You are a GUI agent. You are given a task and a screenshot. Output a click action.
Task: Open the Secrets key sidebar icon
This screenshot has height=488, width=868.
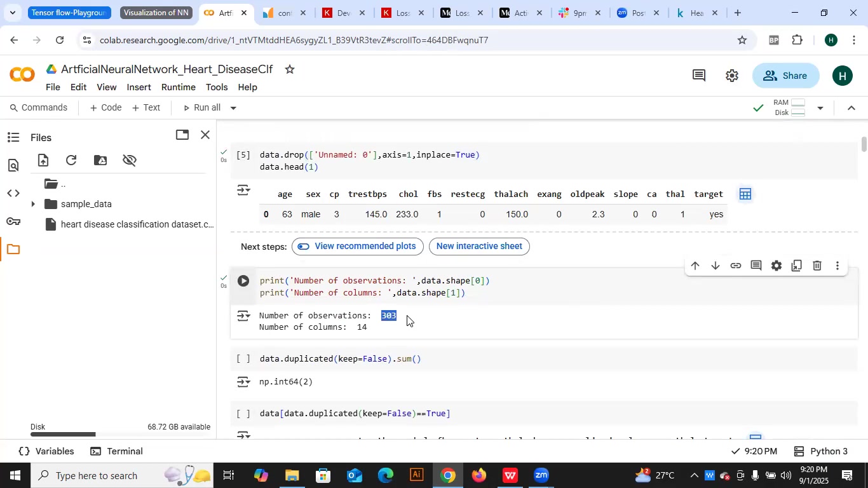[13, 221]
